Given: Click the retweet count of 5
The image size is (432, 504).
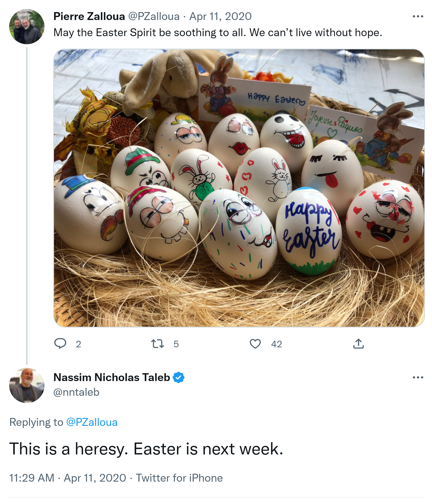Looking at the screenshot, I should coord(176,344).
